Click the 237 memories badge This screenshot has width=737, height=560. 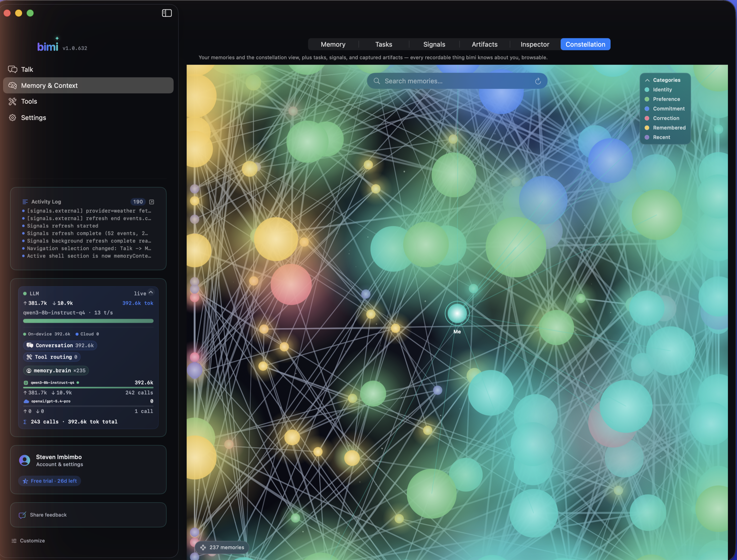222,548
